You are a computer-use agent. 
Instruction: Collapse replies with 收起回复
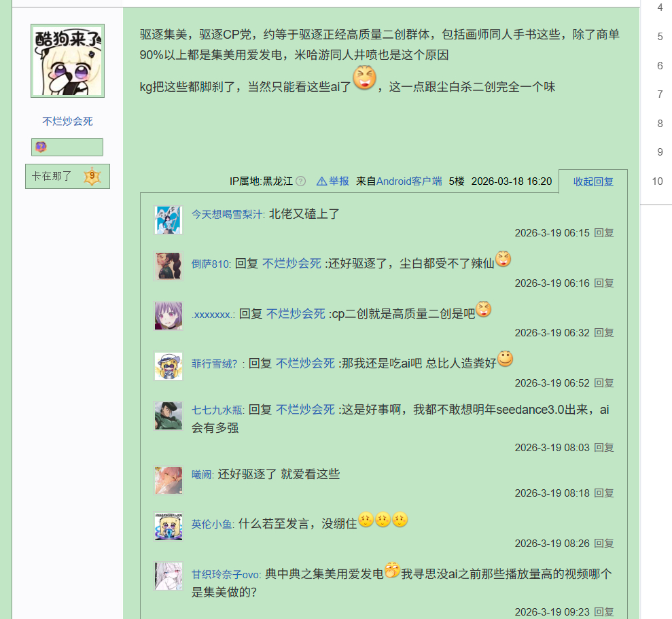[x=593, y=181]
